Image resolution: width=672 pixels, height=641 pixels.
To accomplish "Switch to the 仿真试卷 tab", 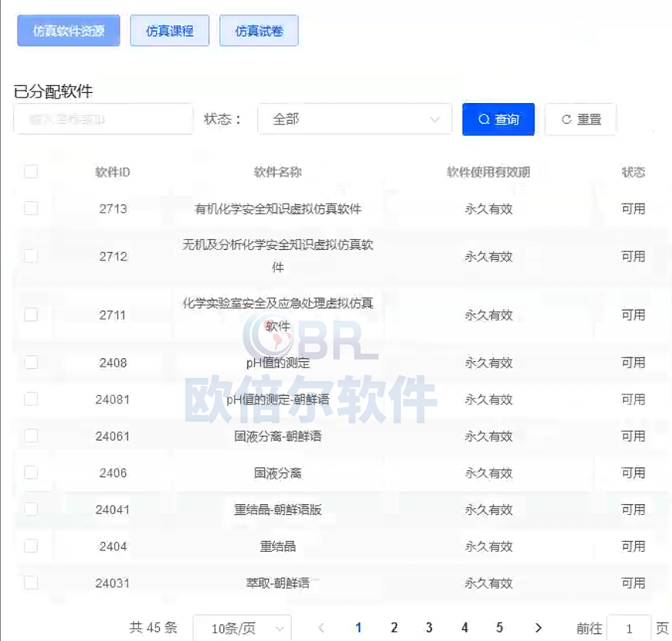I will pos(259,32).
